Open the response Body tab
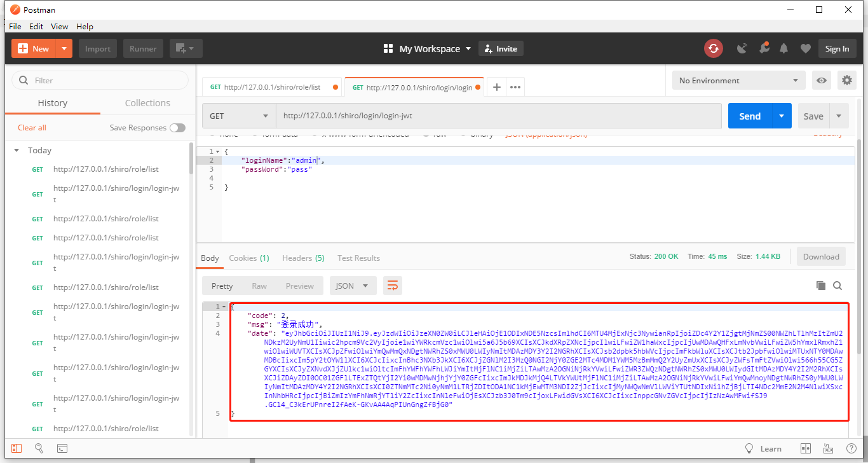Viewport: 868px width, 463px height. click(x=210, y=258)
